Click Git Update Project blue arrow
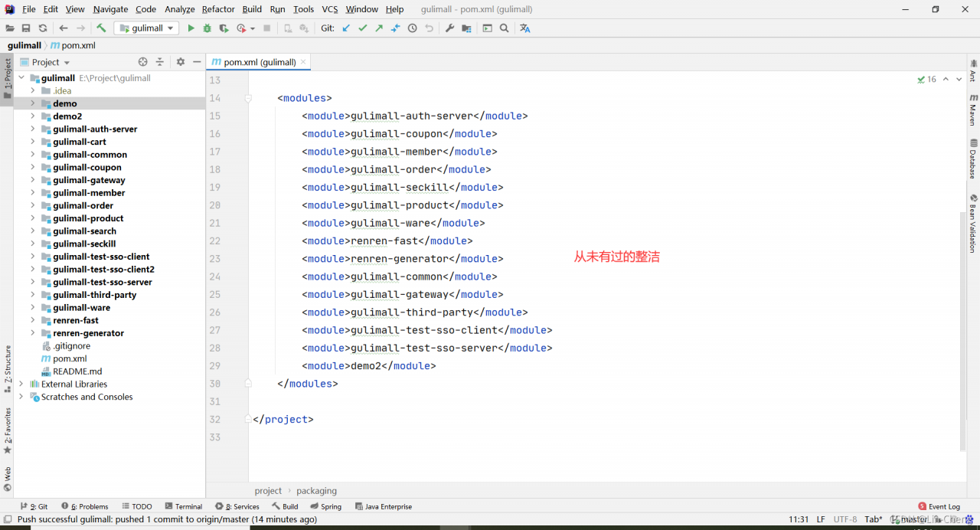The height and width of the screenshot is (530, 980). click(x=346, y=28)
